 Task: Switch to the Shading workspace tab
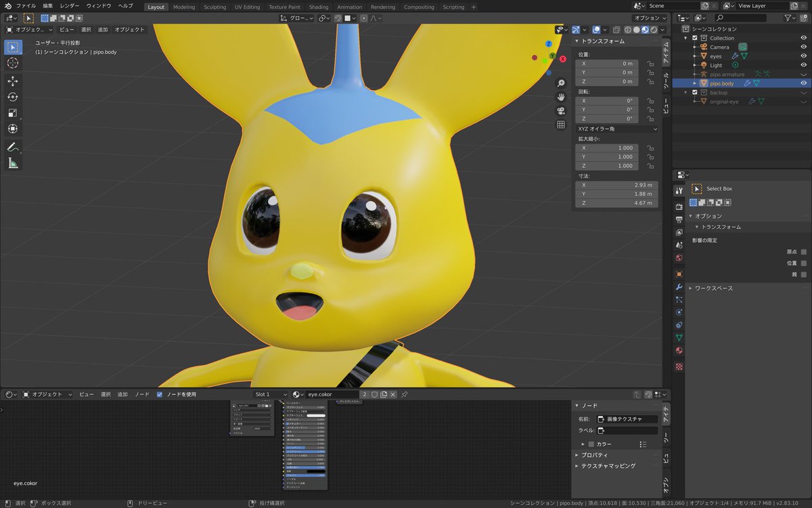pos(318,7)
